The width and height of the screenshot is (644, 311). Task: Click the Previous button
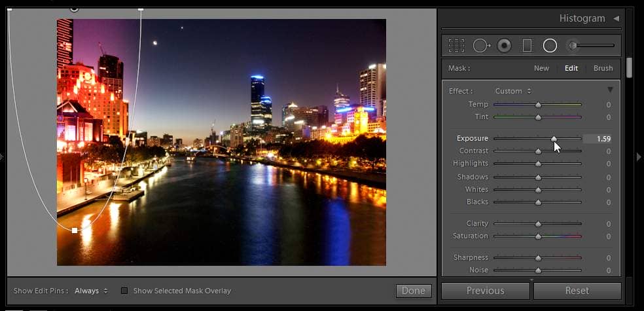485,291
